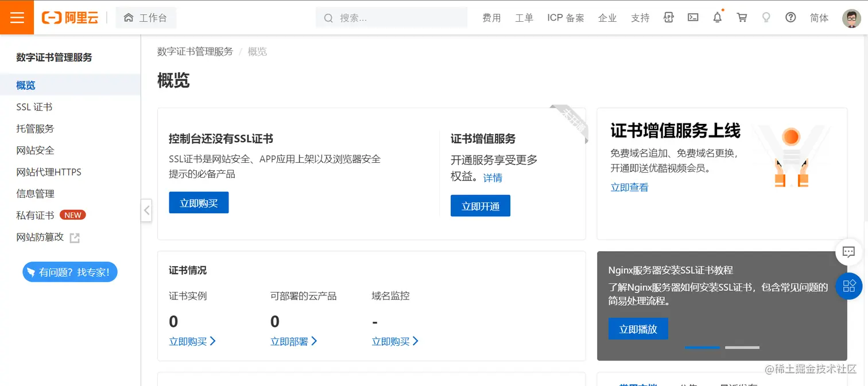Click 立即部署 under 可部署的云产品
Image resolution: width=868 pixels, height=386 pixels.
294,341
